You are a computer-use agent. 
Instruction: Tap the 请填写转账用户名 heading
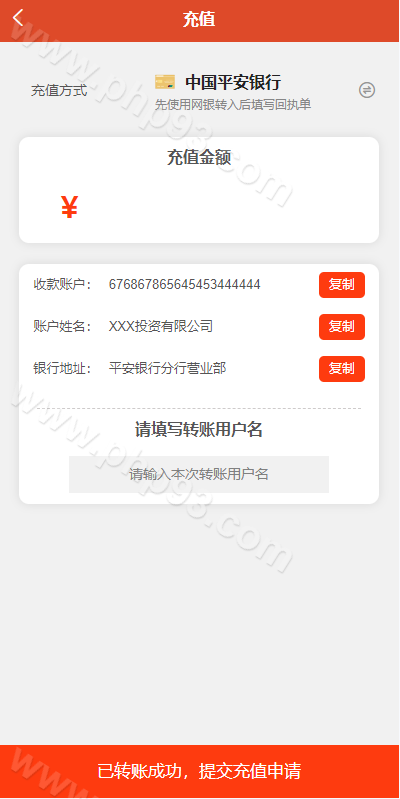(x=199, y=430)
